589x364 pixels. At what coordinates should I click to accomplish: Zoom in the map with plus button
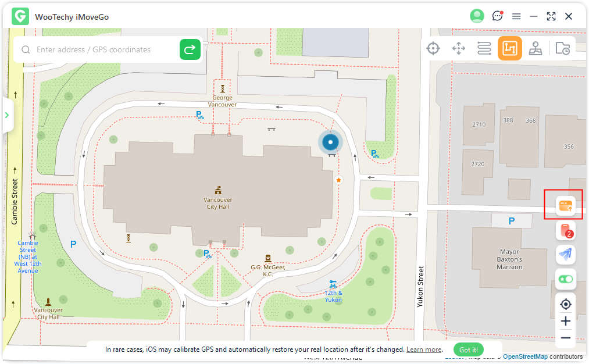tap(565, 321)
